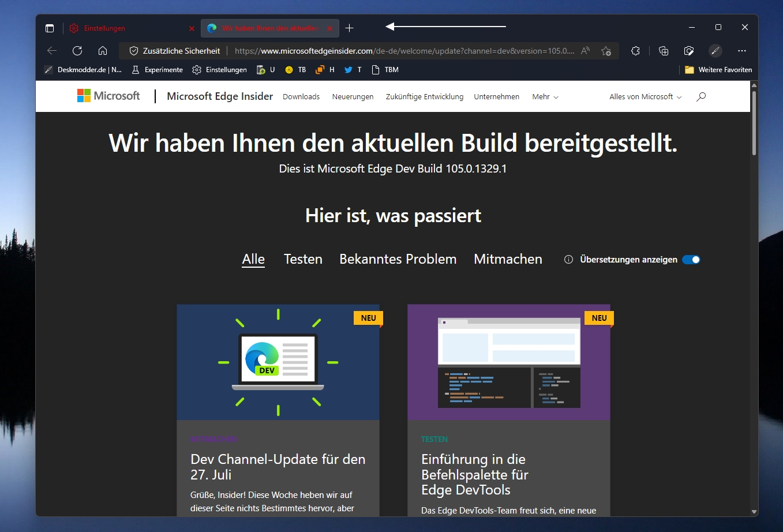783x532 pixels.
Task: Minimize the Edge window
Action: 692,27
